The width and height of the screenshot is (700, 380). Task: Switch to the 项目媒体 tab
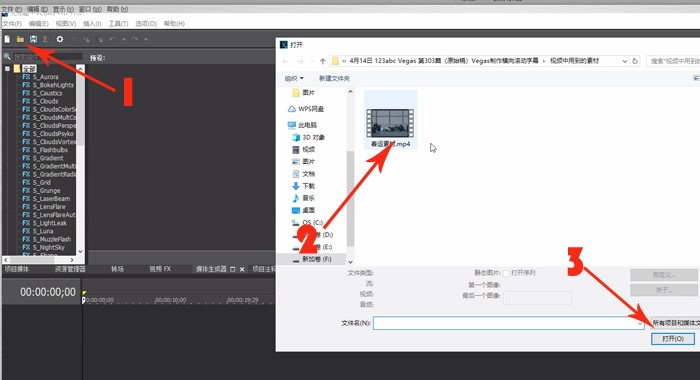[17, 269]
